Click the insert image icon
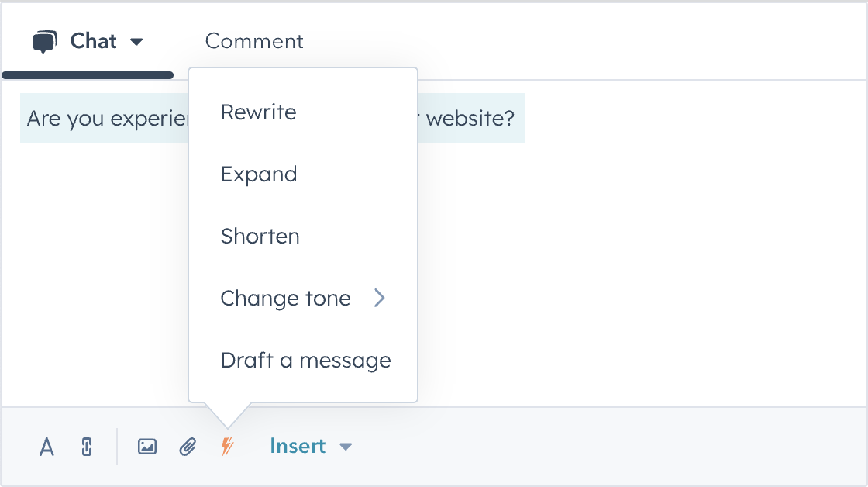The image size is (868, 487). pos(146,447)
